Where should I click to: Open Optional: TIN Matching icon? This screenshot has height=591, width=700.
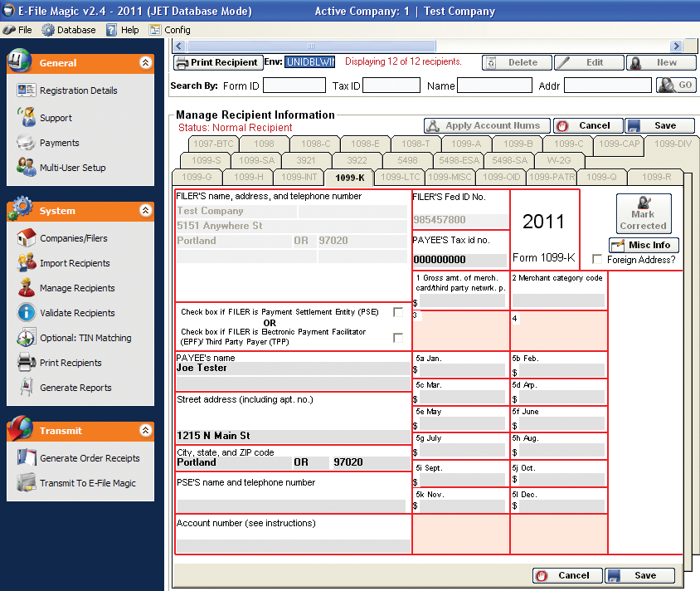(26, 338)
